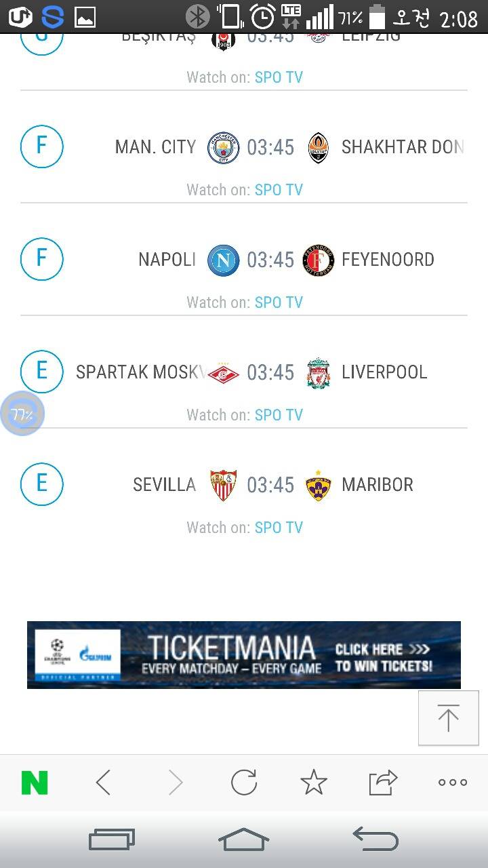Open the TicketMania win tickets banner
Viewport: 488px width, 868px height.
click(244, 655)
